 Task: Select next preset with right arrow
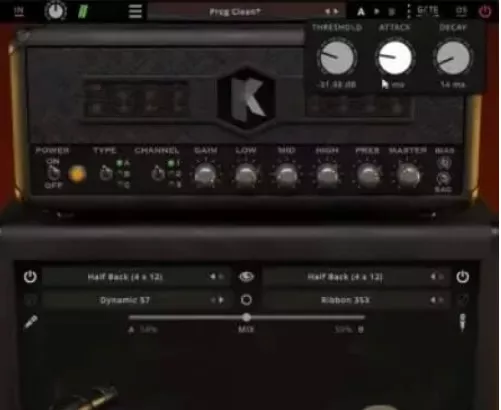click(336, 12)
